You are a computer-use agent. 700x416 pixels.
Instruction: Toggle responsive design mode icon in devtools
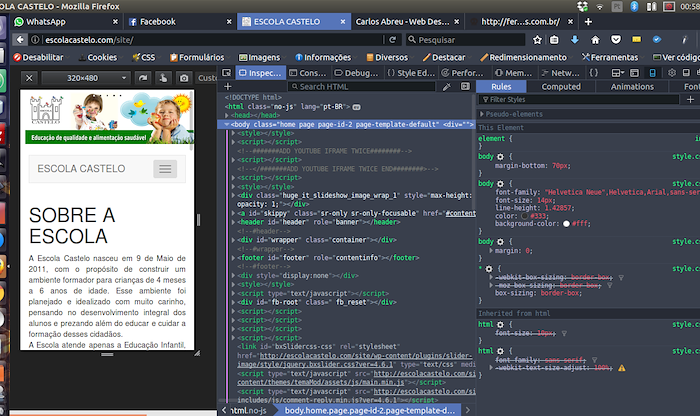[652, 72]
